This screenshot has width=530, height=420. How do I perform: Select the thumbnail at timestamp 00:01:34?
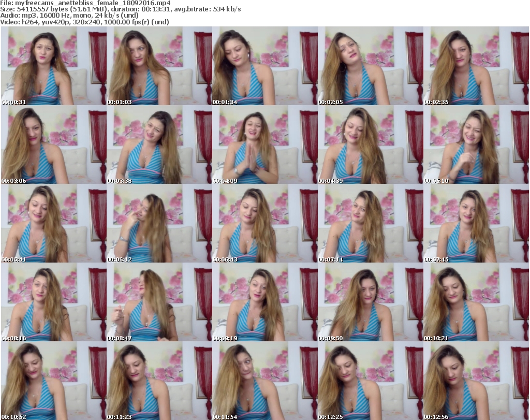(x=264, y=66)
